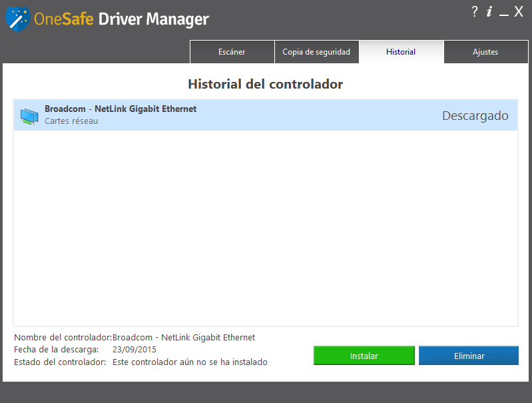Open help via the question mark icon

click(475, 12)
